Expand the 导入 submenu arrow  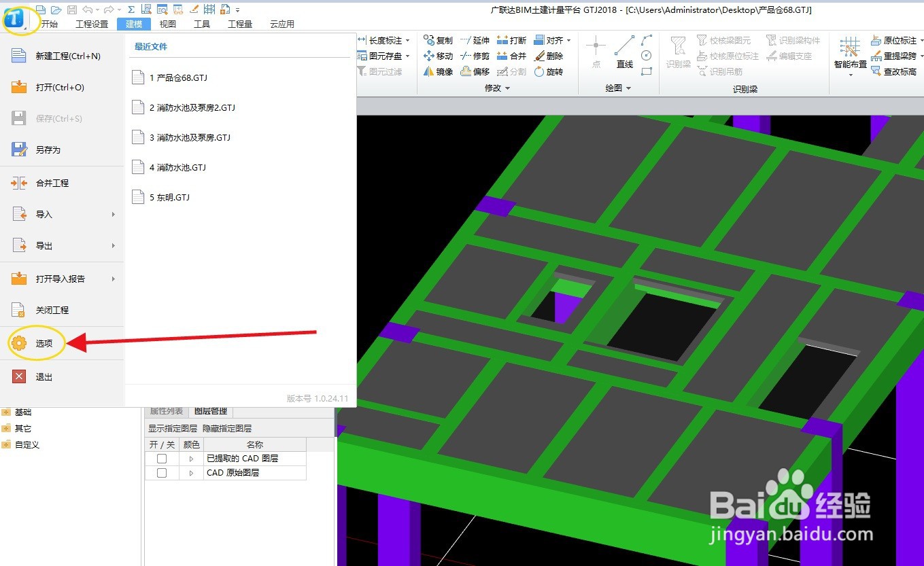[113, 214]
